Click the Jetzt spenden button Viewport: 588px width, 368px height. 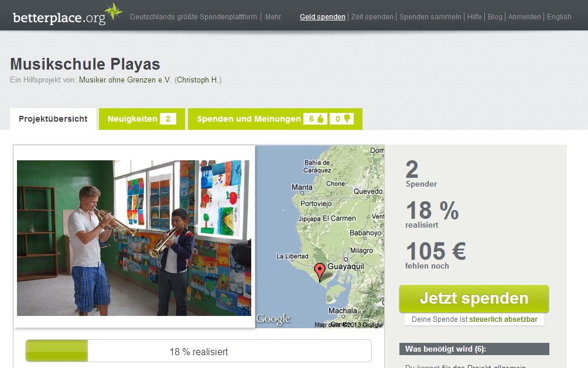click(474, 299)
